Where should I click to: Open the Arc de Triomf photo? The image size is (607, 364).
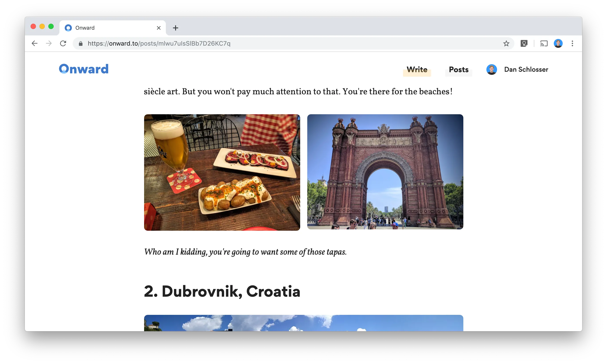[x=385, y=172]
